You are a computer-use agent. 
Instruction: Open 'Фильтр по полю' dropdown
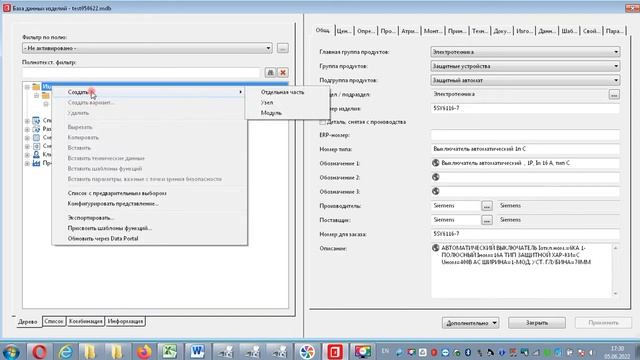(268, 48)
